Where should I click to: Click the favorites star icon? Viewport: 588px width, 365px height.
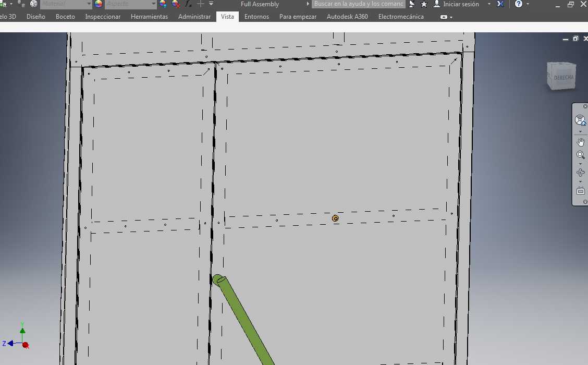pyautogui.click(x=424, y=4)
